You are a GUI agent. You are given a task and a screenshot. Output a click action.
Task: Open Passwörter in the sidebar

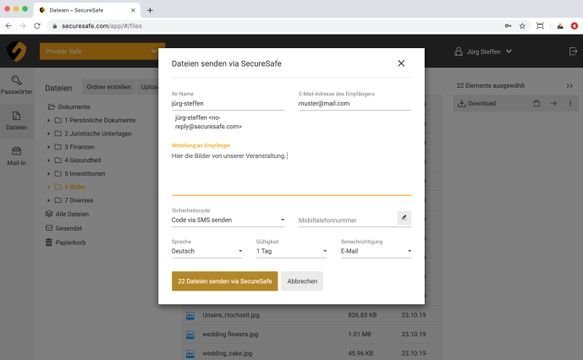pyautogui.click(x=16, y=85)
